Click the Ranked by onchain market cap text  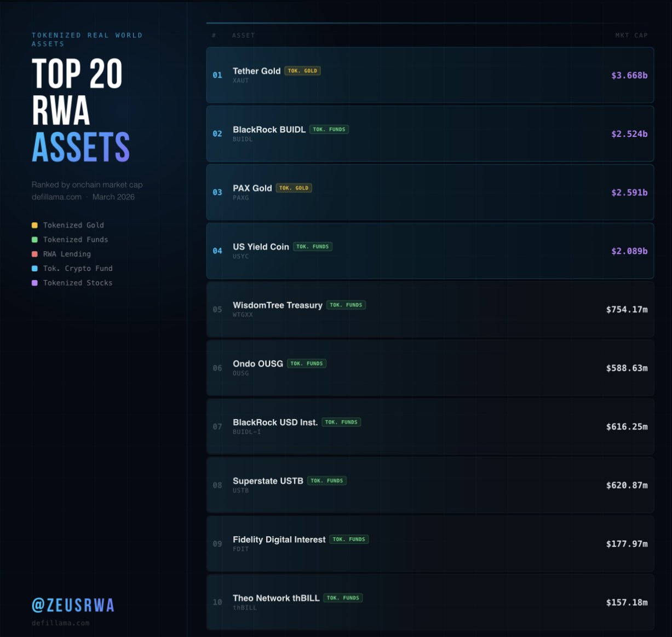point(87,185)
